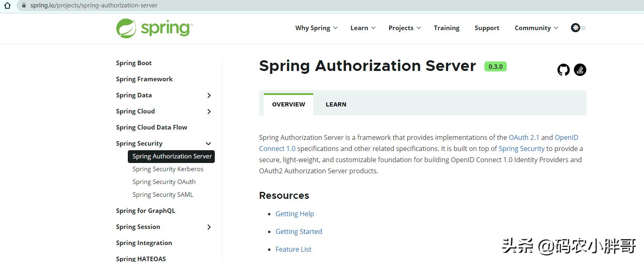Image resolution: width=644 pixels, height=262 pixels.
Task: Toggle dark mode switch
Action: [582, 28]
